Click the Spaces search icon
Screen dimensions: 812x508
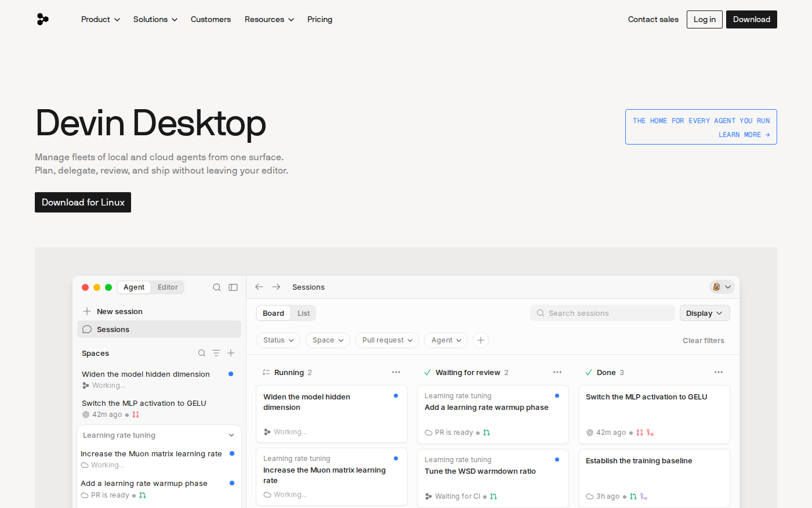[202, 353]
